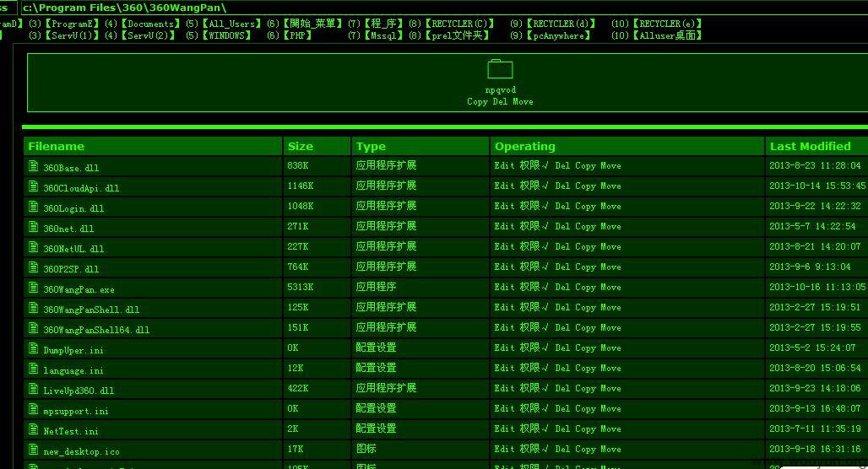
Task: Open the mpsupport.ini filename
Action: pos(76,412)
